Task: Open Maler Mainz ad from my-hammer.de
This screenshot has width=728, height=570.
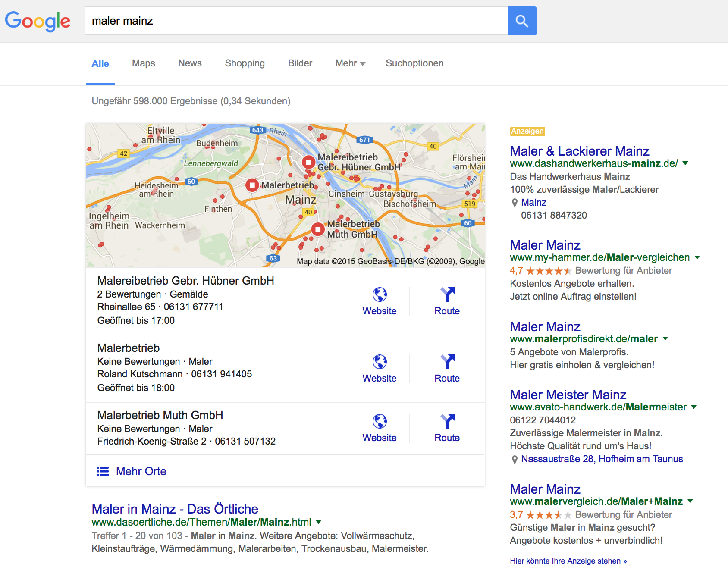Action: coord(545,245)
